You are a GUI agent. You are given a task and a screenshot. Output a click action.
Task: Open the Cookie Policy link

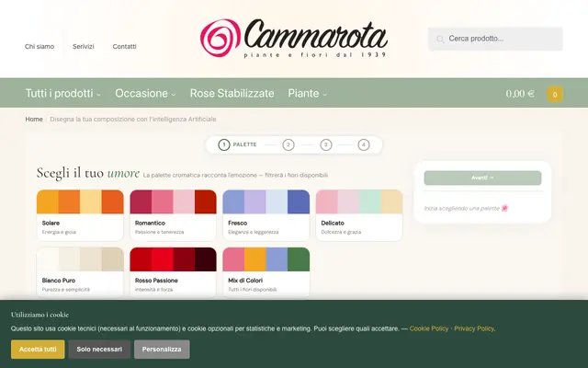429,328
